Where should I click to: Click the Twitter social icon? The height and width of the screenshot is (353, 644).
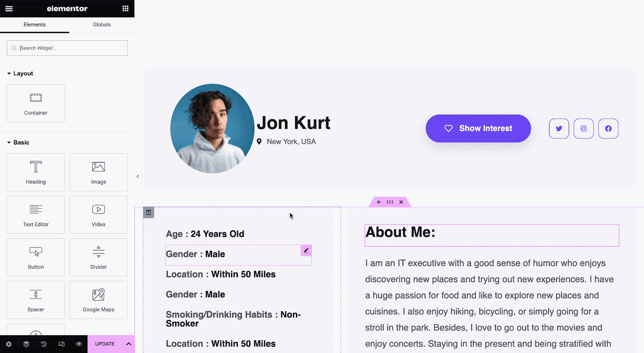tap(559, 128)
